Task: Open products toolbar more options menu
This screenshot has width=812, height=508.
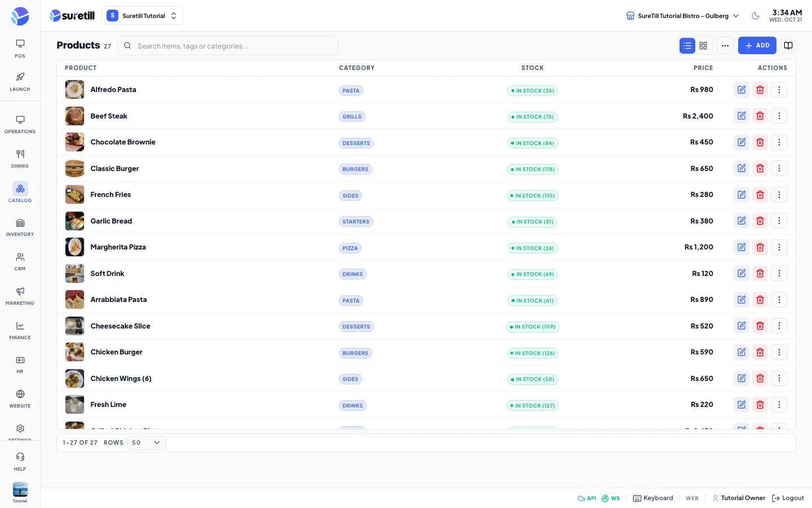Action: point(725,46)
